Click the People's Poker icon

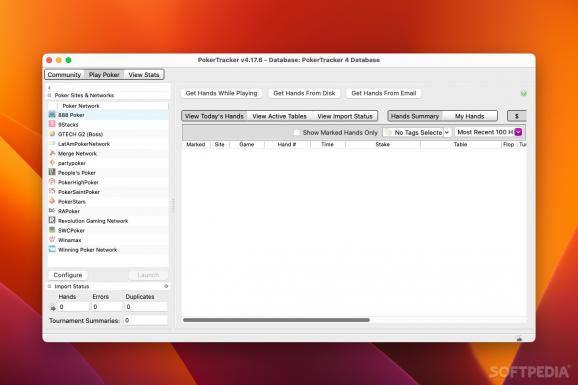pos(52,172)
